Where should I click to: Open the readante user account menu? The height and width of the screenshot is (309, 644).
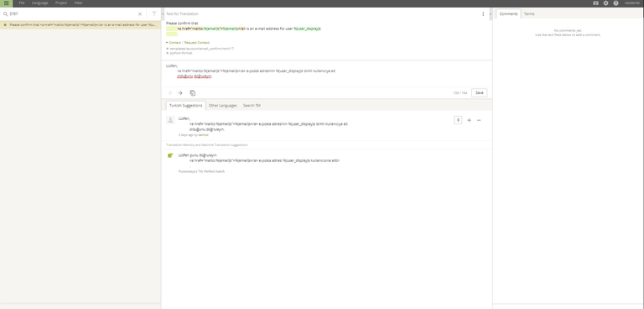(x=632, y=3)
